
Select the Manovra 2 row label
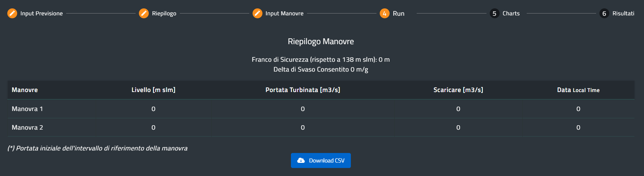click(27, 127)
